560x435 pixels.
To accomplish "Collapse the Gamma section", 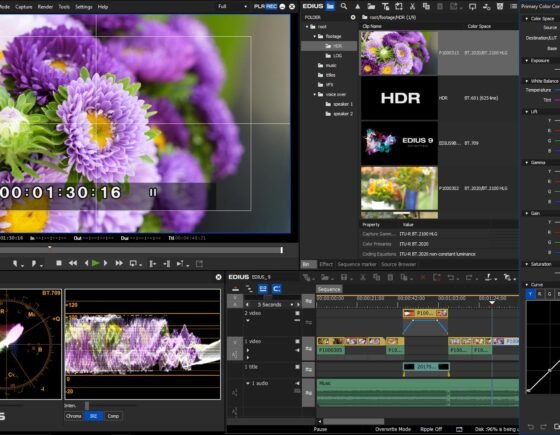I will [x=526, y=162].
